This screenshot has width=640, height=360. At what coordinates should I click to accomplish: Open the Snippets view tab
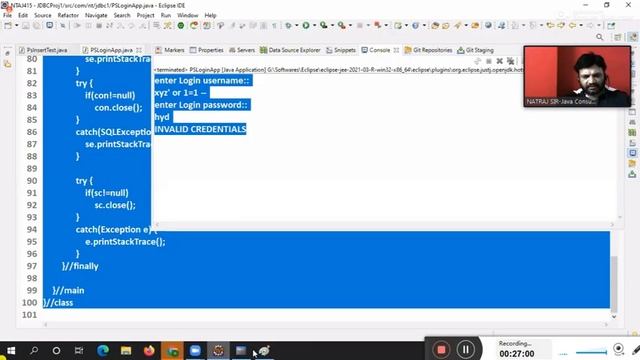pyautogui.click(x=341, y=50)
